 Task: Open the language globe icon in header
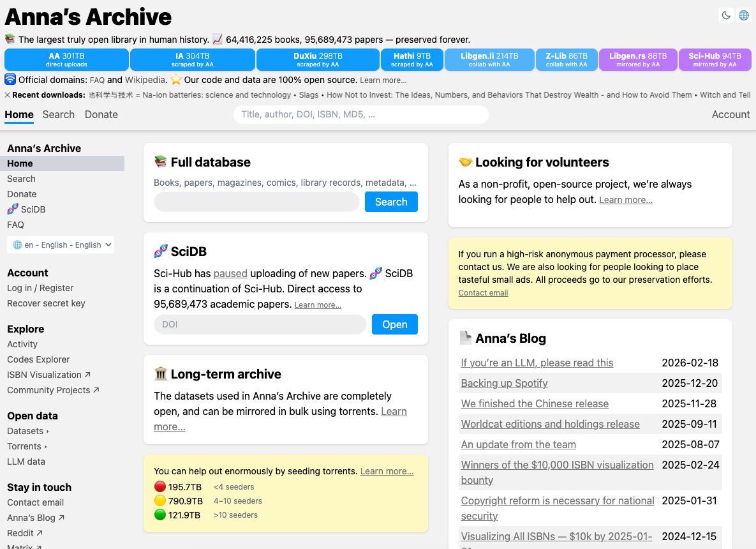coord(744,15)
